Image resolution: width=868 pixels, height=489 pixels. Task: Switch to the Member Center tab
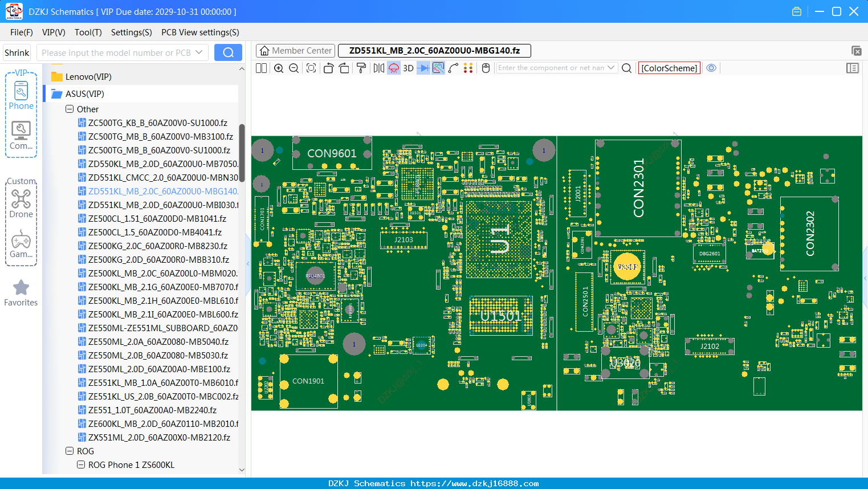click(x=295, y=51)
